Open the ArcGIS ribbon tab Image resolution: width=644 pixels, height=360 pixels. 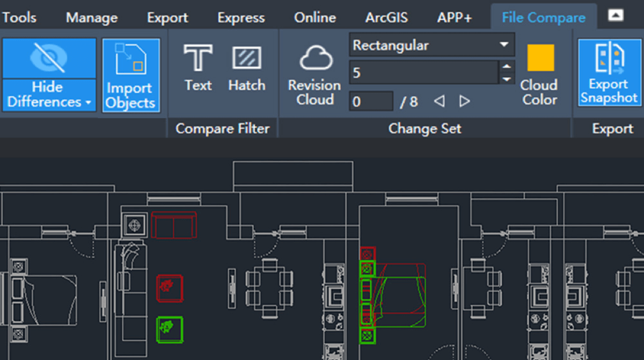pos(386,17)
